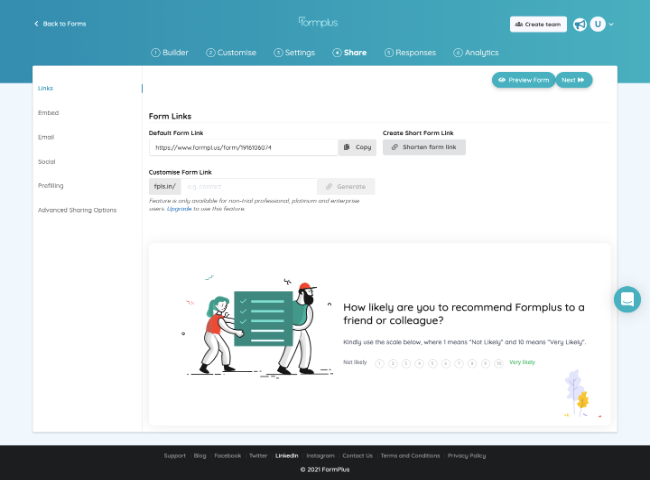Viewport: 650px width, 480px height.
Task: Open the LinkedIn footer link
Action: [x=287, y=456]
